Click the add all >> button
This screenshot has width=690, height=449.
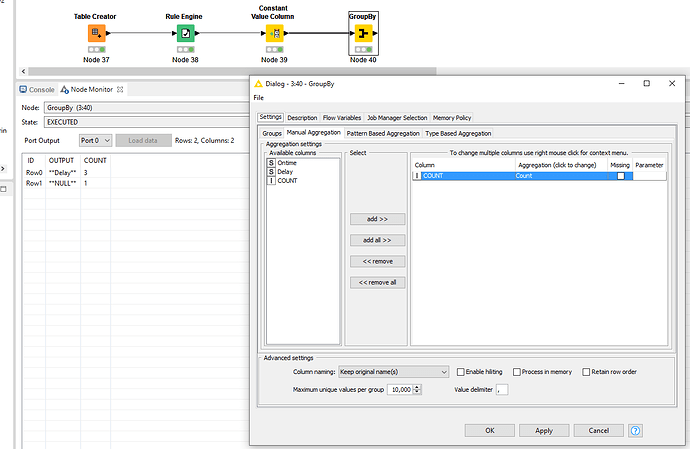(x=378, y=240)
